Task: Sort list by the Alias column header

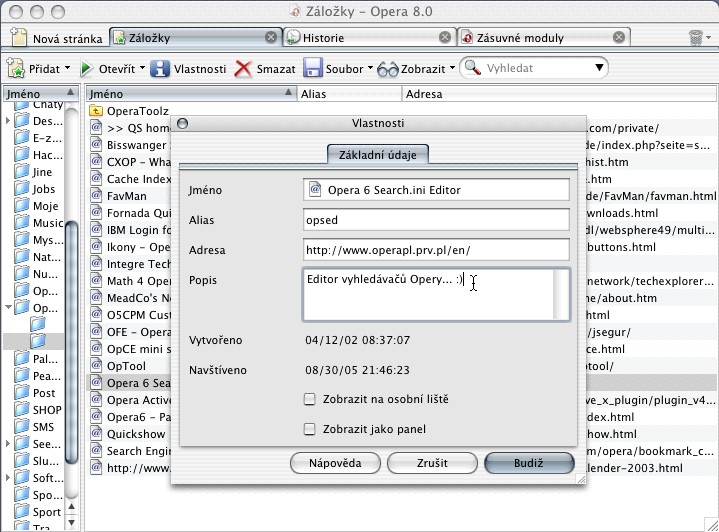Action: 349,94
